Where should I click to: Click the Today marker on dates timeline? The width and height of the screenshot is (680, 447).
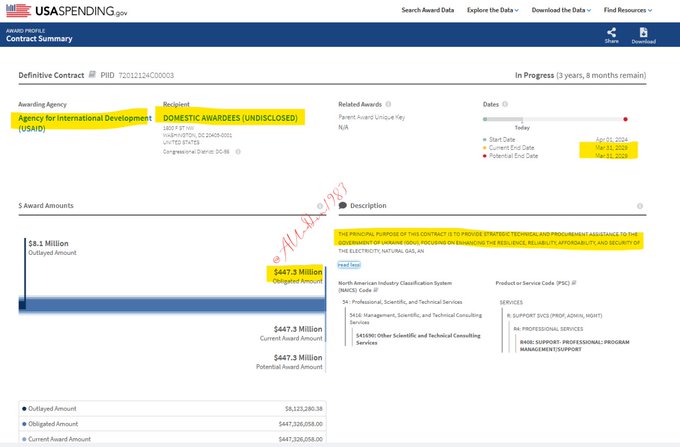pyautogui.click(x=521, y=120)
